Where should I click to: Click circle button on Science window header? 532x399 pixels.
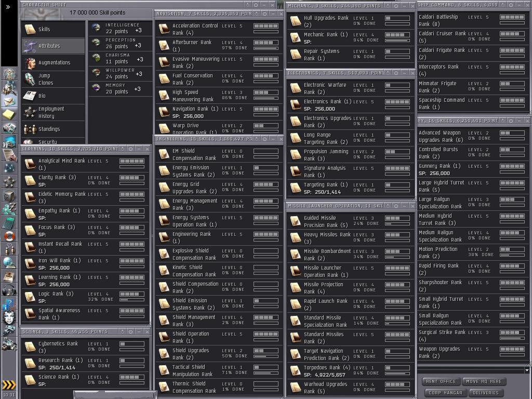pos(130,331)
